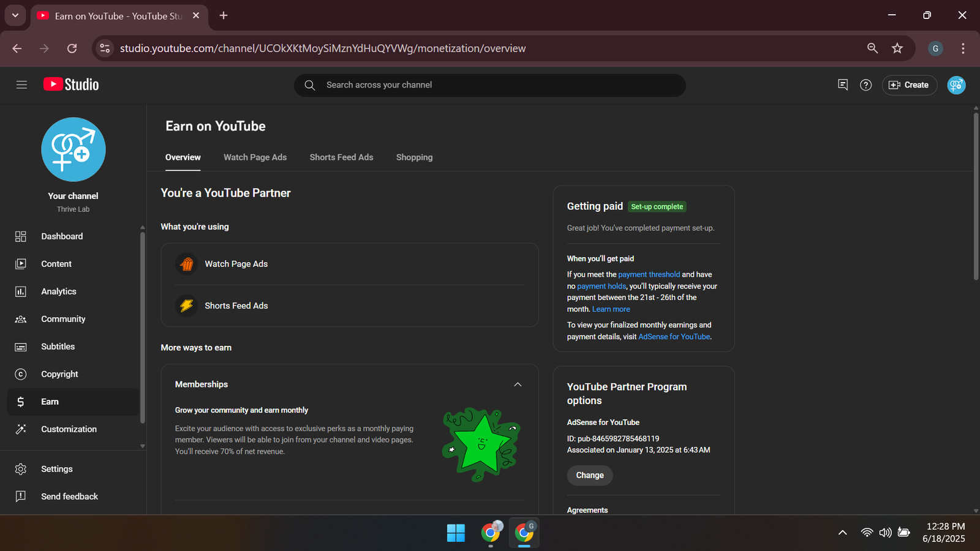980x551 pixels.
Task: Click the Create button
Action: coord(910,85)
